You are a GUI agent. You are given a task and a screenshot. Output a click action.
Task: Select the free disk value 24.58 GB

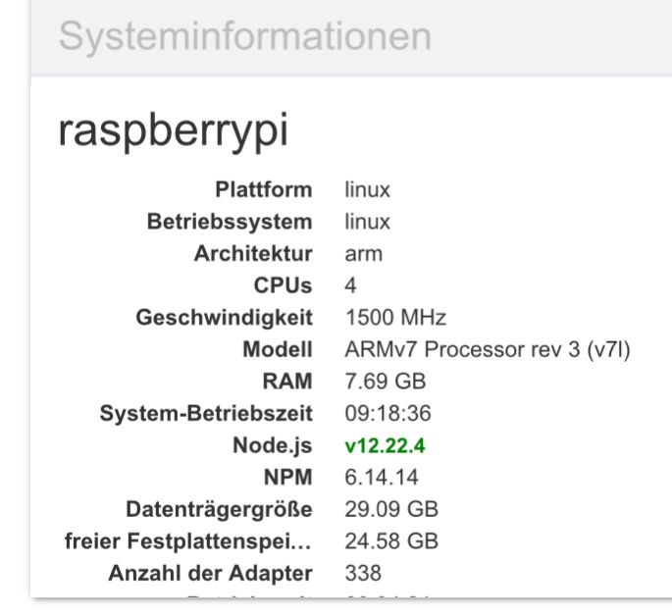pyautogui.click(x=391, y=541)
